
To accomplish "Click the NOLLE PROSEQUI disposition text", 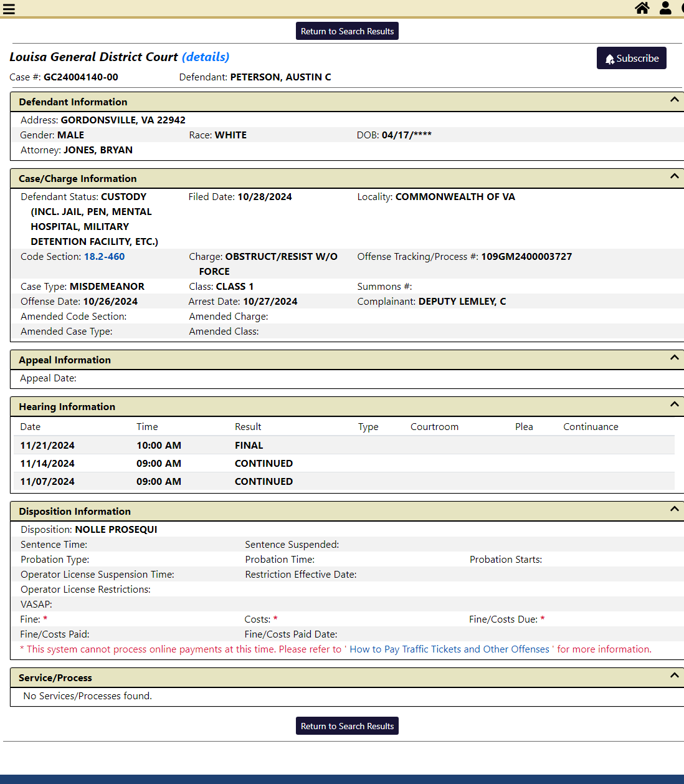I will [116, 530].
